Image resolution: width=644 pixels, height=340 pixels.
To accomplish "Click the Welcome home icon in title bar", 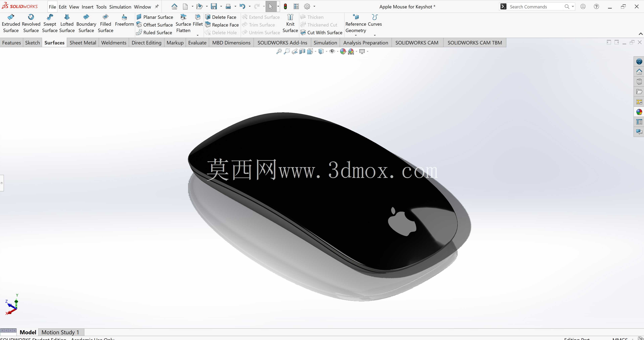I will point(174,7).
